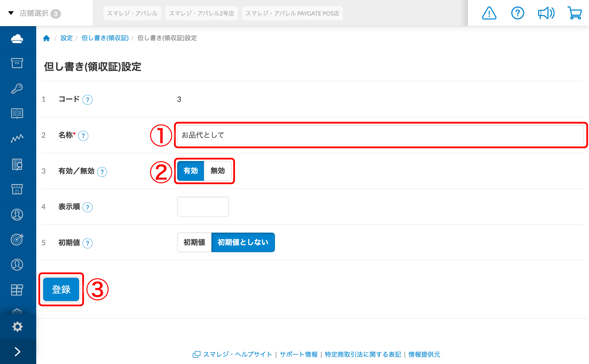Set status to 無効
Image resolution: width=589 pixels, height=364 pixels.
[218, 171]
